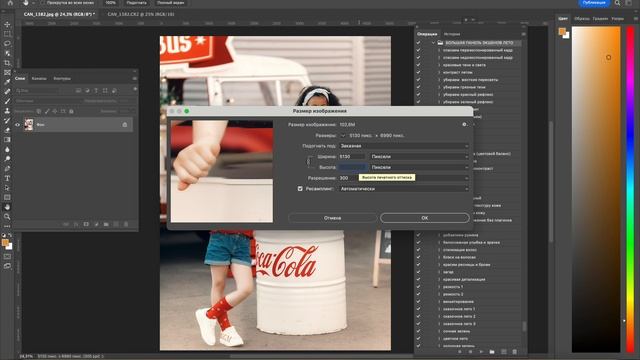Select the Pen tool
This screenshot has height=360, width=640.
pyautogui.click(x=7, y=169)
